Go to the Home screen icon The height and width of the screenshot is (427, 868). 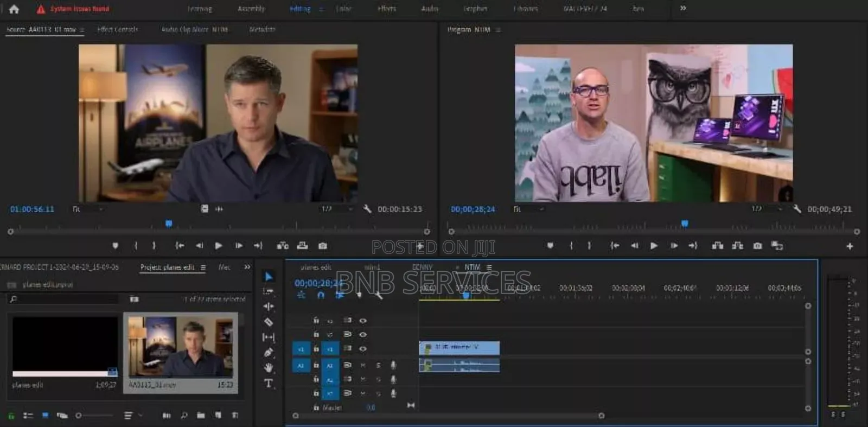point(14,9)
